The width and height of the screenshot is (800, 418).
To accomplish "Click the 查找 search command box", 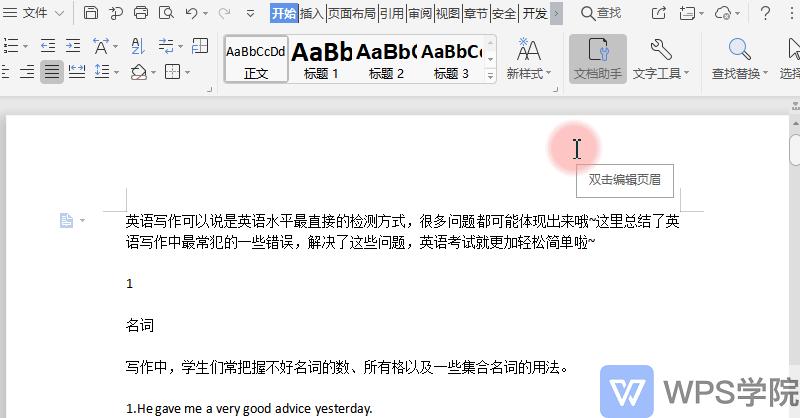I will (x=602, y=13).
